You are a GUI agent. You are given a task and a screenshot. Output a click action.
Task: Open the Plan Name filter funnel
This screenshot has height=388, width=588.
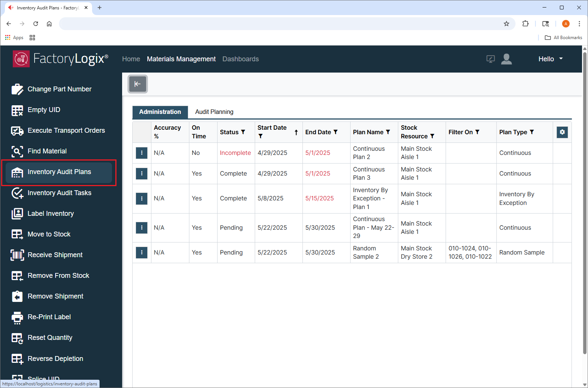tap(388, 132)
